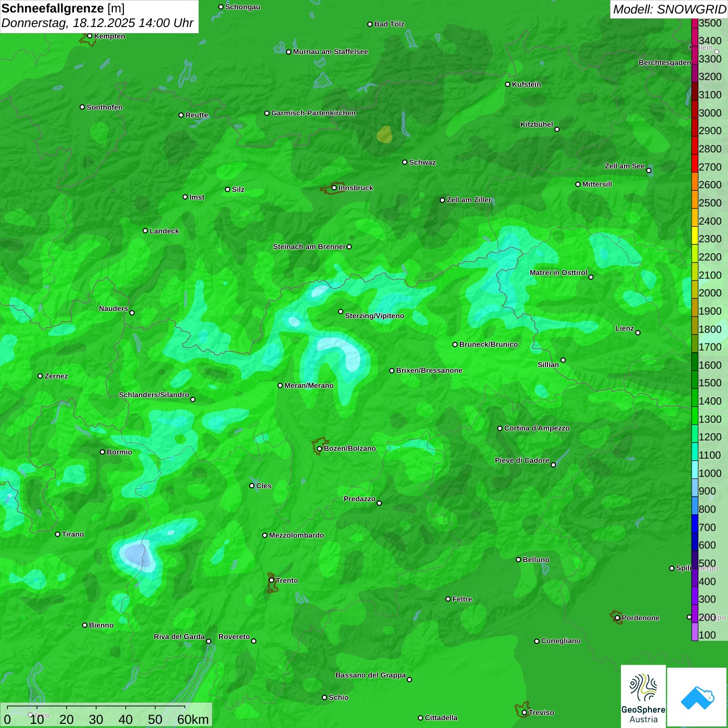Image resolution: width=728 pixels, height=728 pixels.
Task: Click the Bad Tölz label
Action: (389, 24)
